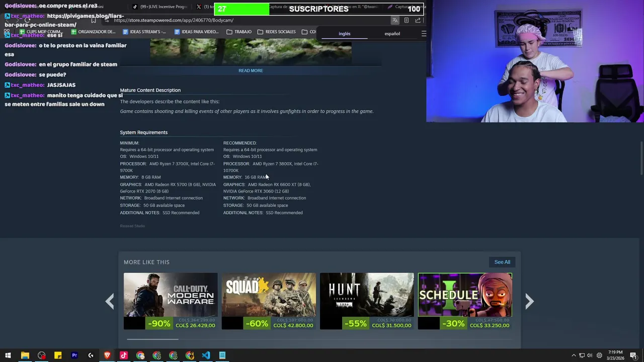Click the share icon in the address bar

(x=418, y=20)
